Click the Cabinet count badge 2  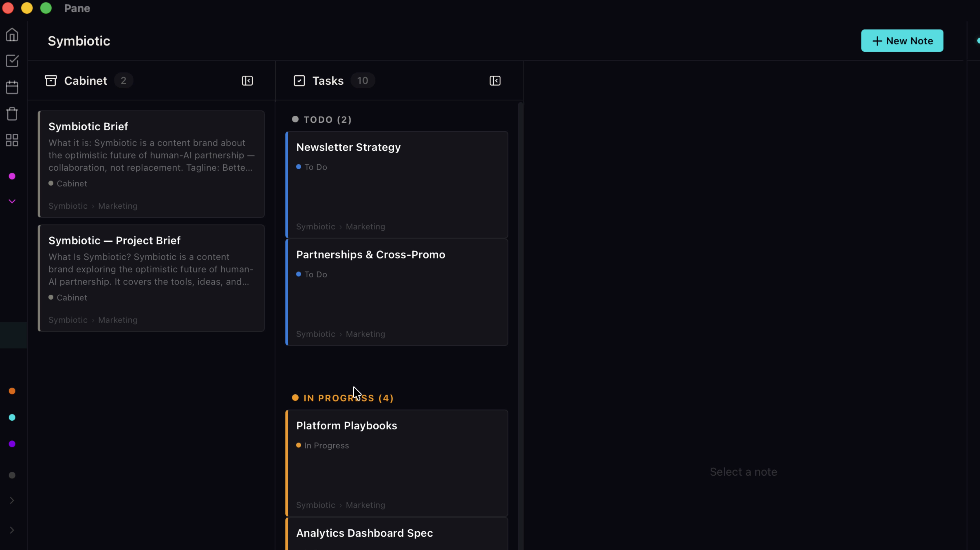pyautogui.click(x=123, y=81)
